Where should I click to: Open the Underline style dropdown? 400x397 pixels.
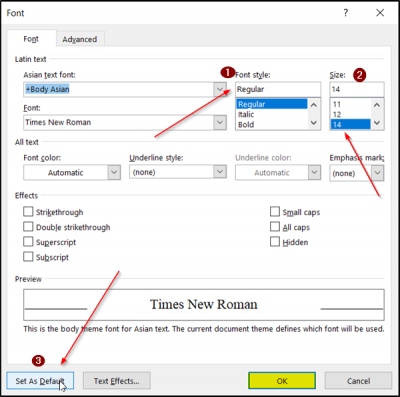(220, 172)
